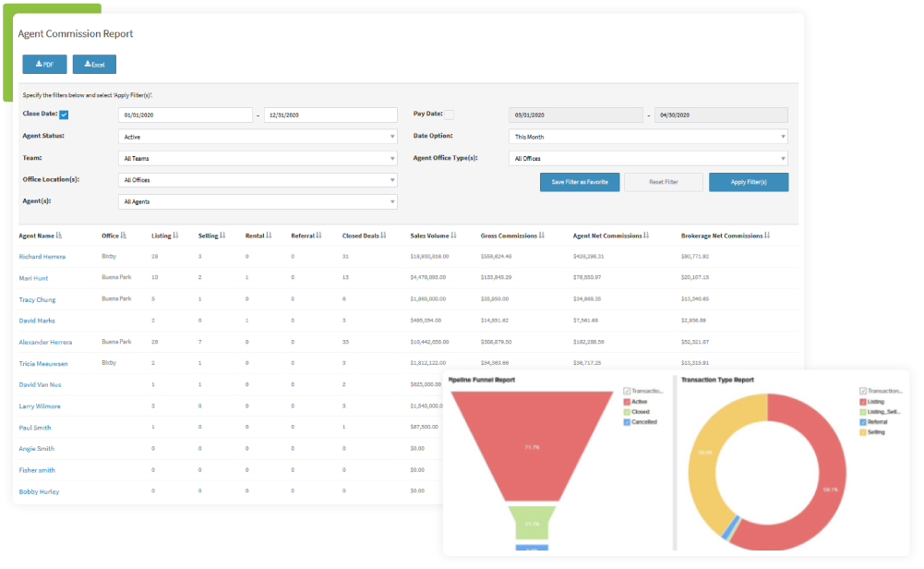
Task: Click the Listing column sort icon
Action: pyautogui.click(x=176, y=236)
